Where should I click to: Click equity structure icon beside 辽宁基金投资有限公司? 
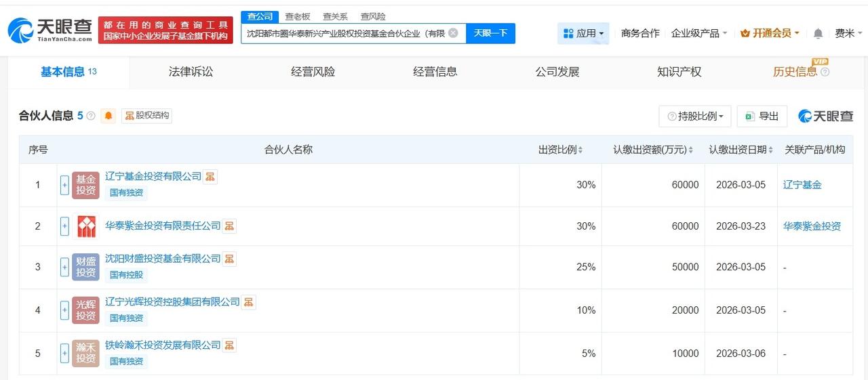click(210, 177)
